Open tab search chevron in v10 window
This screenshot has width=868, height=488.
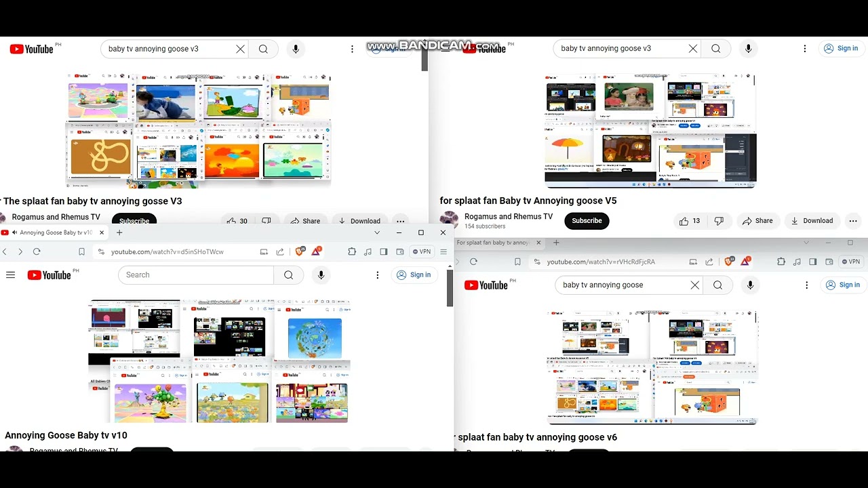pos(377,232)
